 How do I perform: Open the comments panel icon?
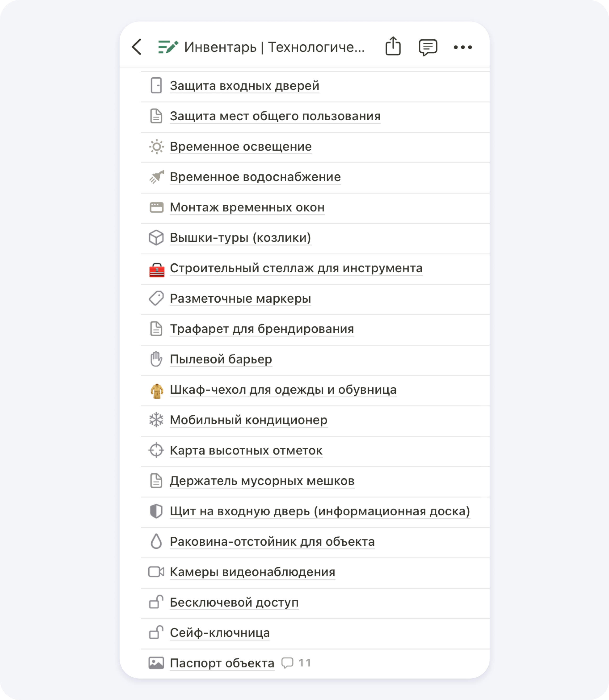coord(427,47)
